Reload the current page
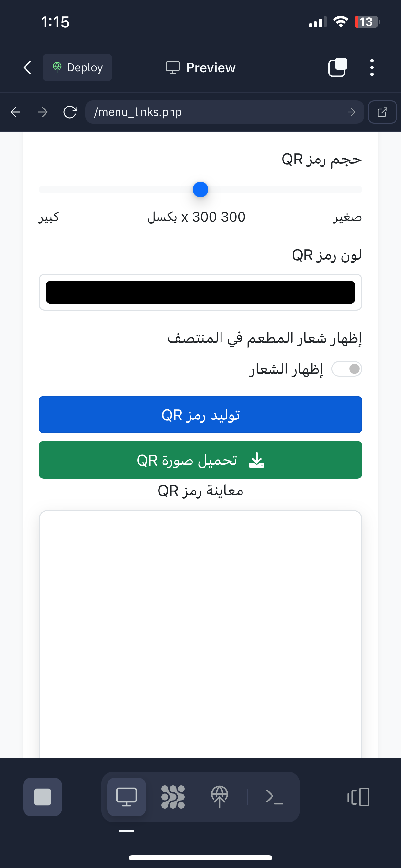This screenshot has width=401, height=868. pos(70,112)
